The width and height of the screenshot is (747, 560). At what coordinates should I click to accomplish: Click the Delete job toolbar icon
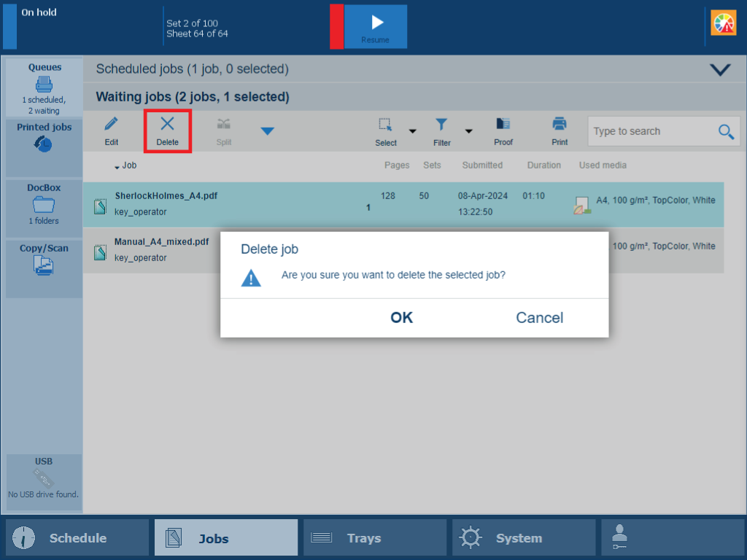[167, 131]
